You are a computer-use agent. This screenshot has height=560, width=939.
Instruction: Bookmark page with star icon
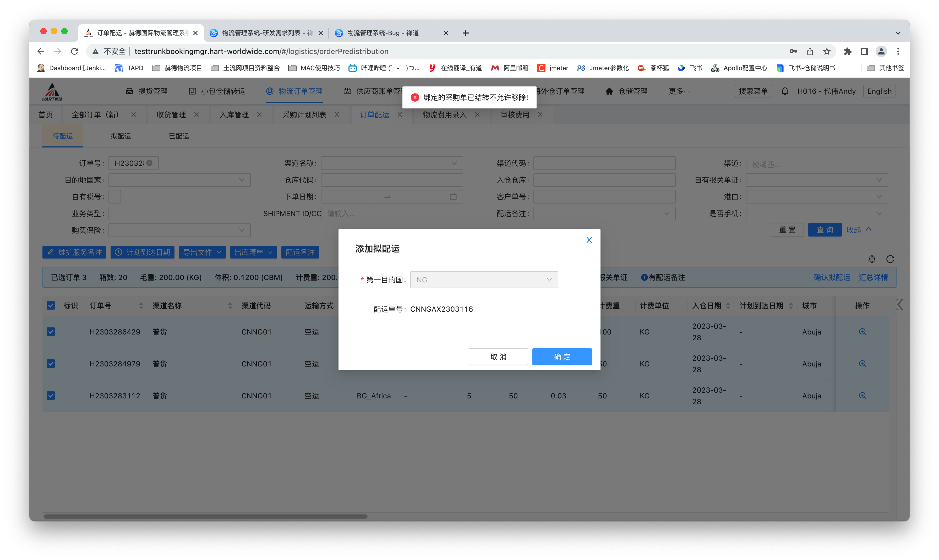pos(827,51)
